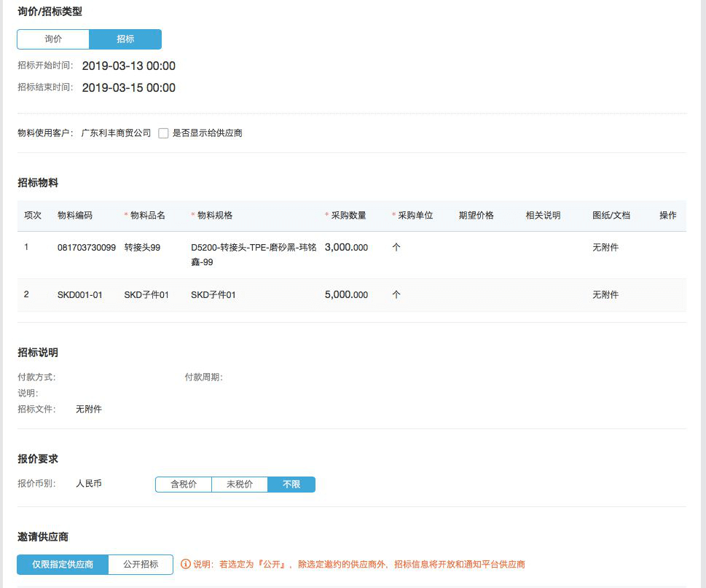Select the 不限 quote option
Viewport: 706px width, 588px height.
pos(291,485)
